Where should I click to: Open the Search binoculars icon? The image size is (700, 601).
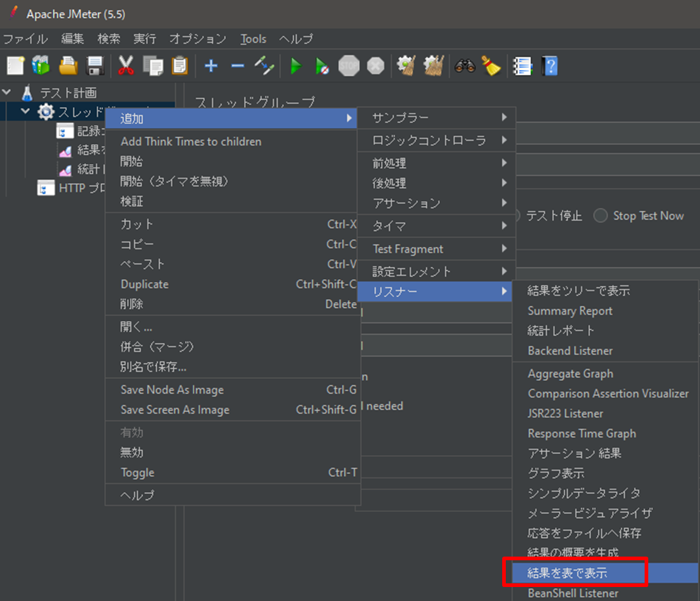[x=465, y=65]
